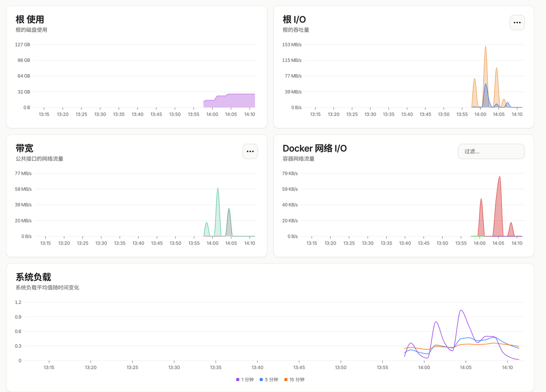This screenshot has width=546, height=392.
Task: Click the 59 KB/s axis label
Action: click(290, 189)
